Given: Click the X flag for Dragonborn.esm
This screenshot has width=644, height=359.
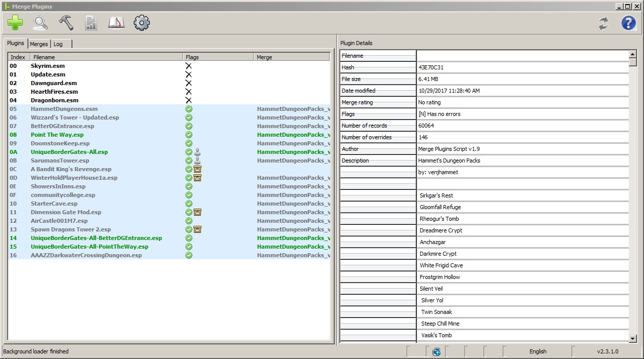Looking at the screenshot, I should coord(188,100).
